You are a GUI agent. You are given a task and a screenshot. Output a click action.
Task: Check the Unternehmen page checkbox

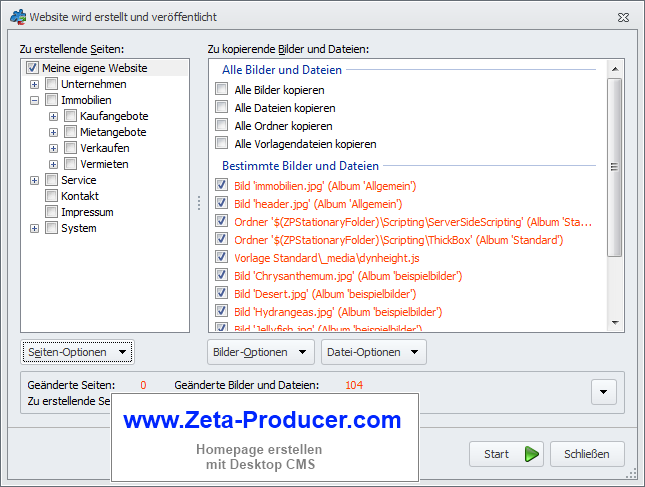tap(51, 83)
